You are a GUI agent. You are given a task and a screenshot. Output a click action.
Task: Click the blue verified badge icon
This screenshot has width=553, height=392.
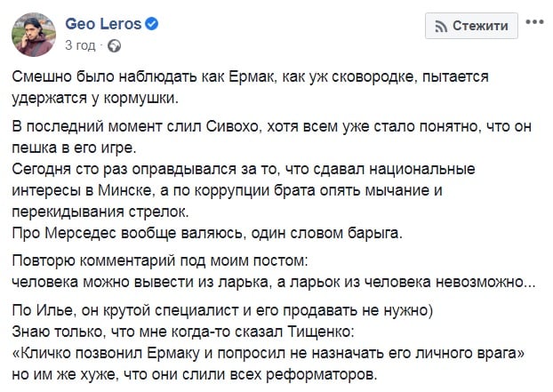click(x=152, y=24)
